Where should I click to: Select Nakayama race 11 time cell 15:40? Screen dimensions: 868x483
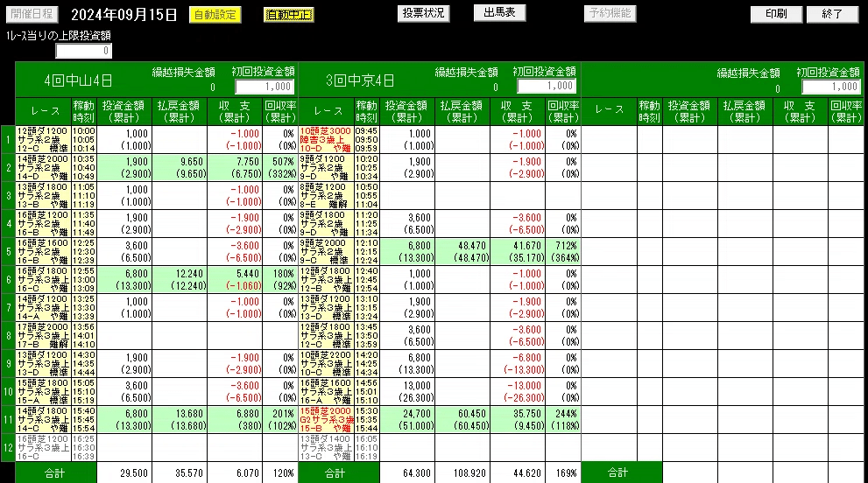tap(83, 420)
